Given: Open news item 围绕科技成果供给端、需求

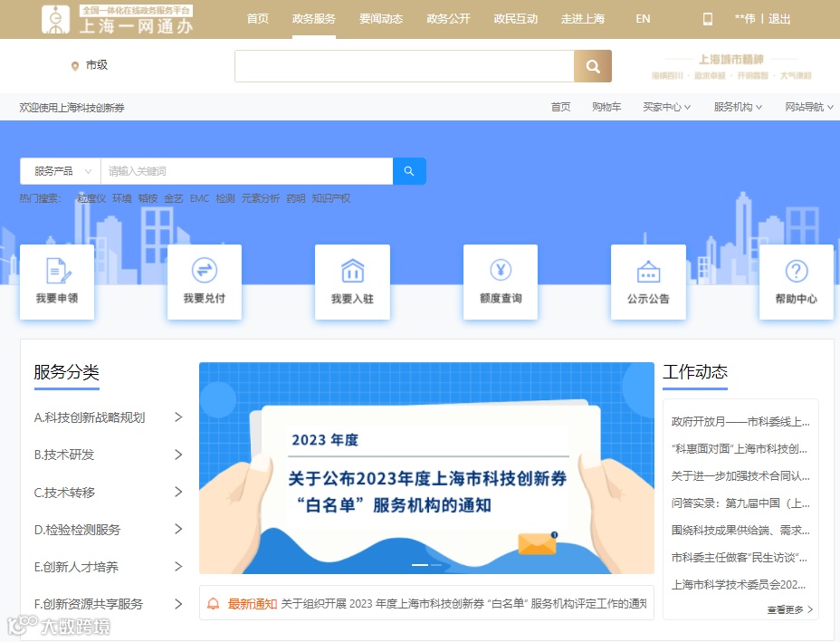Looking at the screenshot, I should click(x=740, y=530).
